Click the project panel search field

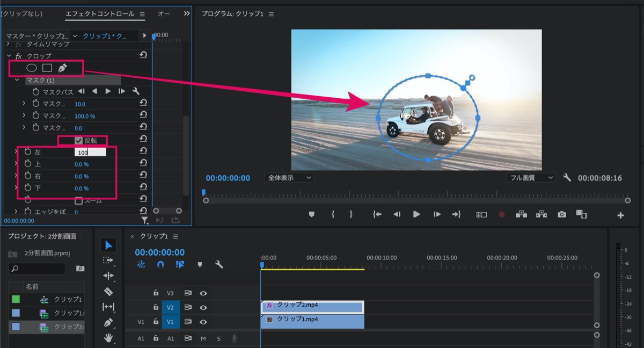point(37,268)
